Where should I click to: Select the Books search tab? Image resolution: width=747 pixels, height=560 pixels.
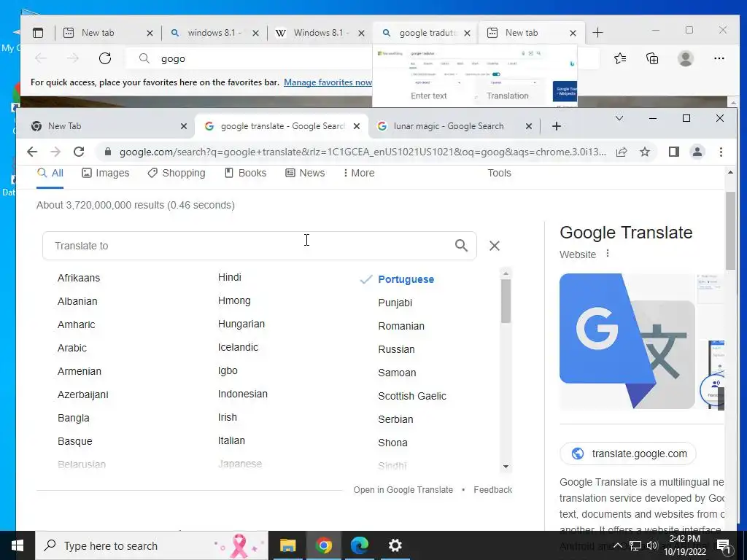tap(245, 173)
